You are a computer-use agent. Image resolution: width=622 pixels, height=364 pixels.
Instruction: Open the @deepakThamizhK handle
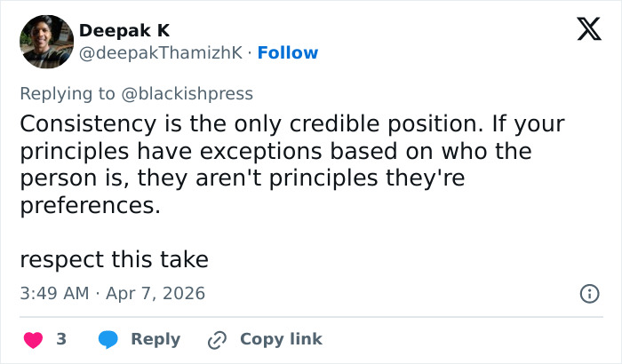click(160, 53)
